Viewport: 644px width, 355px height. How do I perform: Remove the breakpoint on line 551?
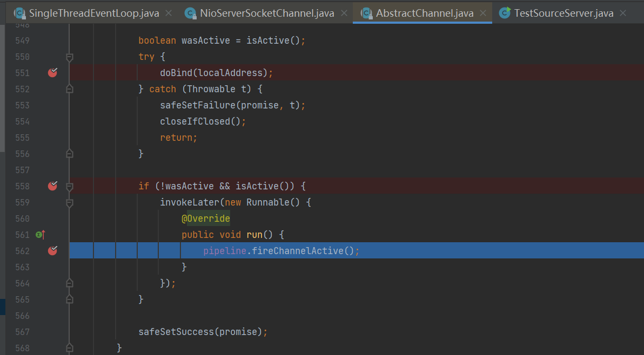(52, 73)
